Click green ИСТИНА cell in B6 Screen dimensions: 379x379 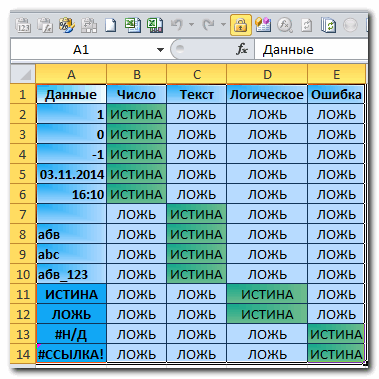(137, 194)
